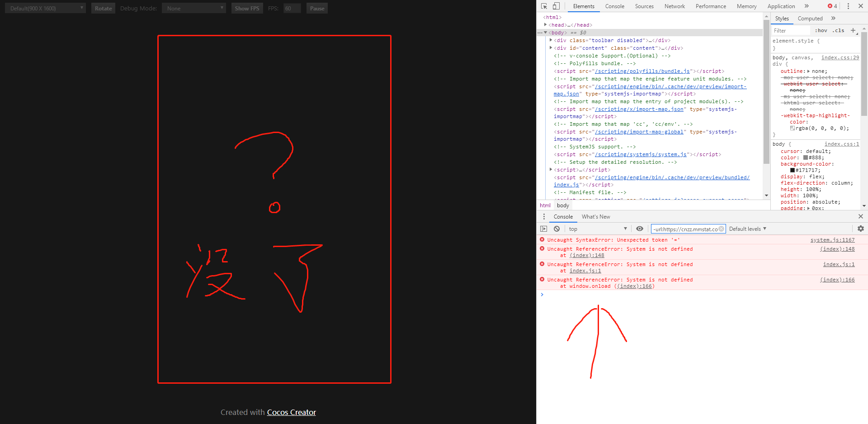Toggle the device toolbar icon
Viewport: 868px width, 424px height.
(x=556, y=6)
